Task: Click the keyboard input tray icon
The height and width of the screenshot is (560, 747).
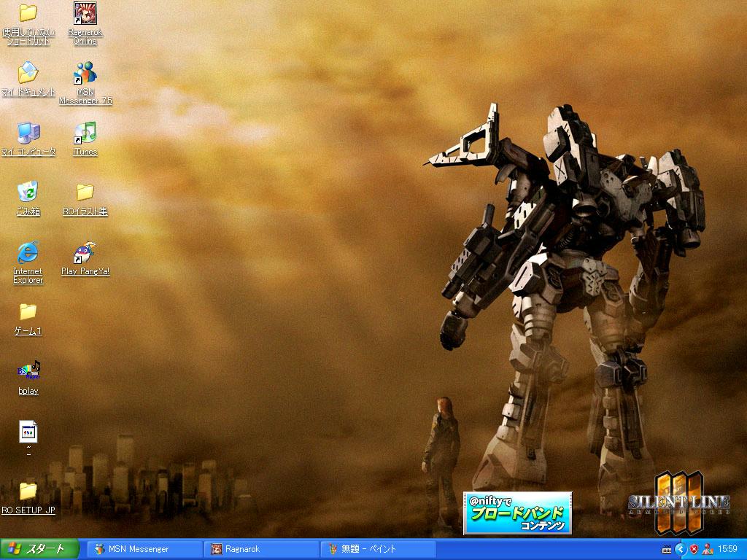Action: 667,550
